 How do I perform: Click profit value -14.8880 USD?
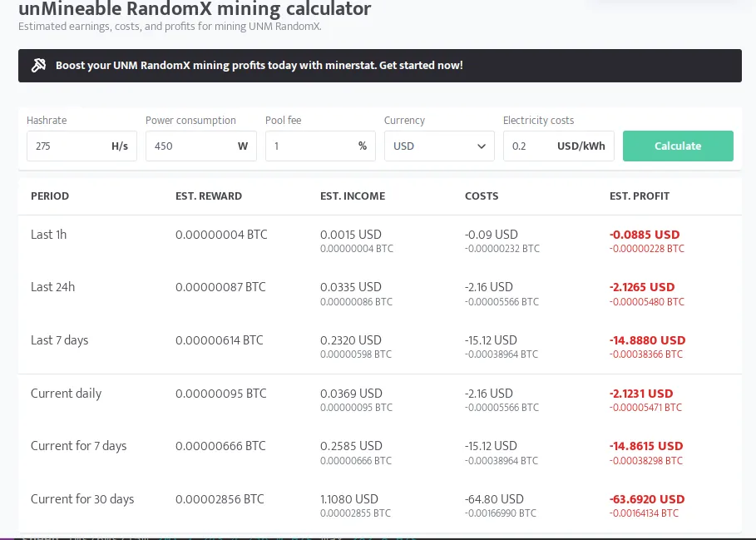[648, 340]
